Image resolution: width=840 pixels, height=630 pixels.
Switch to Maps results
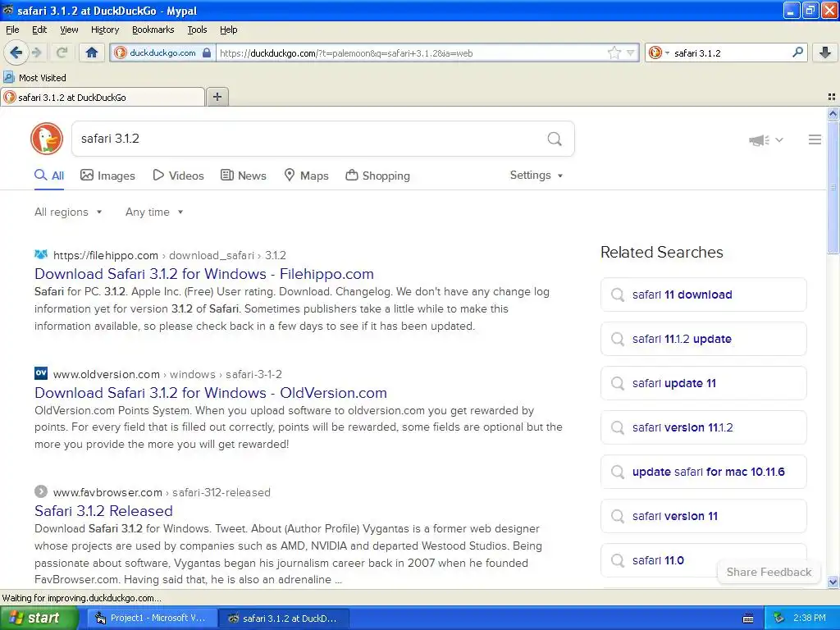point(306,176)
